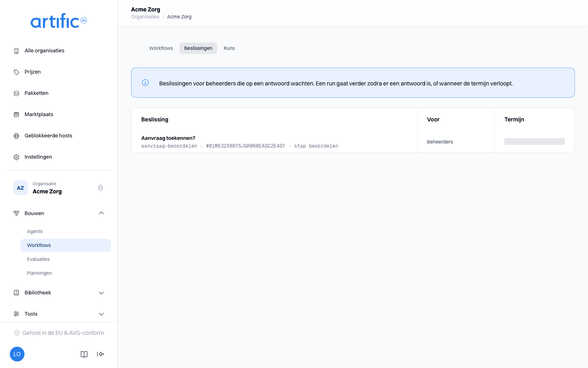Viewport: 588px width, 368px height.
Task: Go to Alle organisaties
Action: pos(59,51)
